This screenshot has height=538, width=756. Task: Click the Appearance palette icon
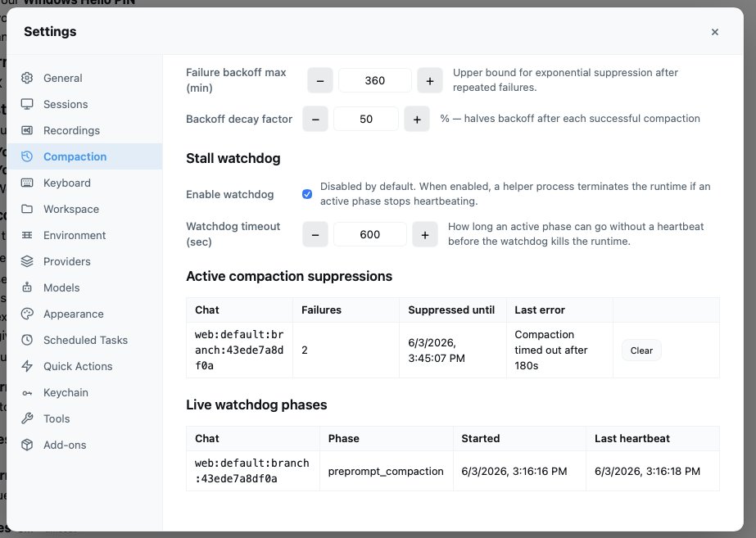click(x=27, y=314)
